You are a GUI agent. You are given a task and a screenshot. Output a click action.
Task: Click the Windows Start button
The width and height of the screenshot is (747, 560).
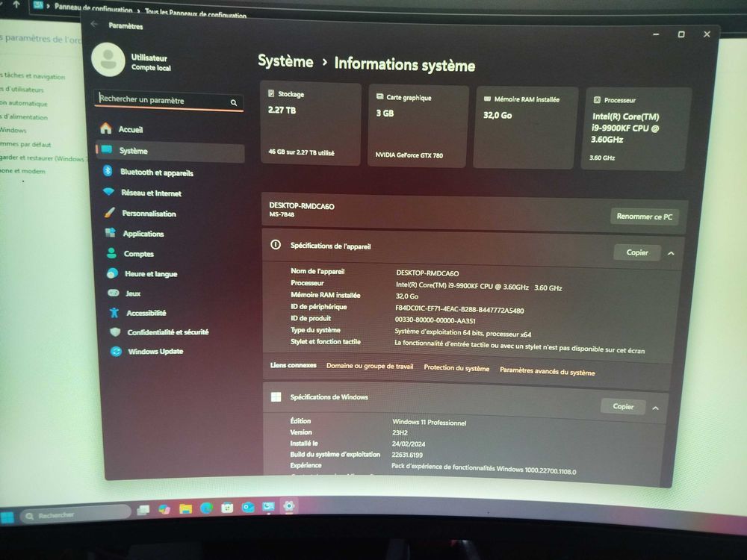click(x=8, y=516)
